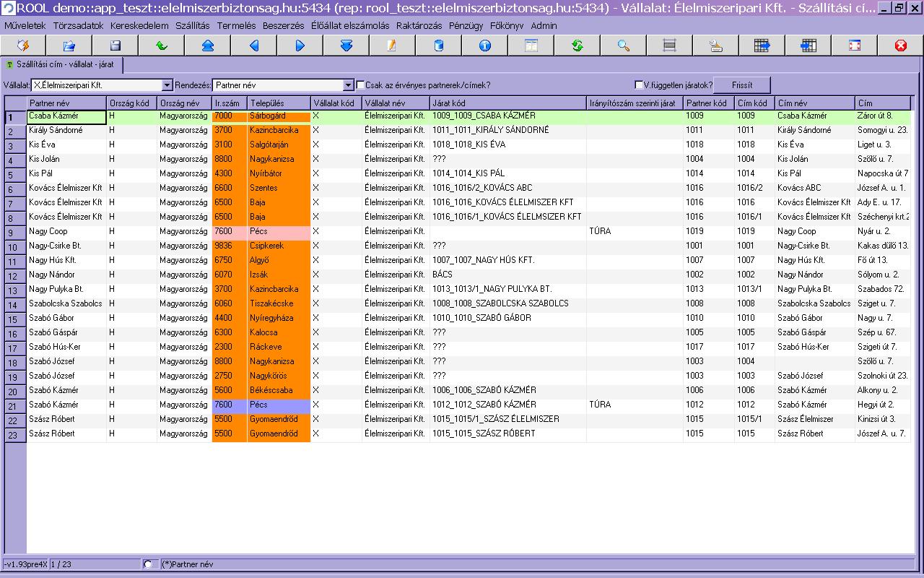Click the 'Irányítószám szerinti járat' column header
The width and height of the screenshot is (924, 578).
point(635,103)
